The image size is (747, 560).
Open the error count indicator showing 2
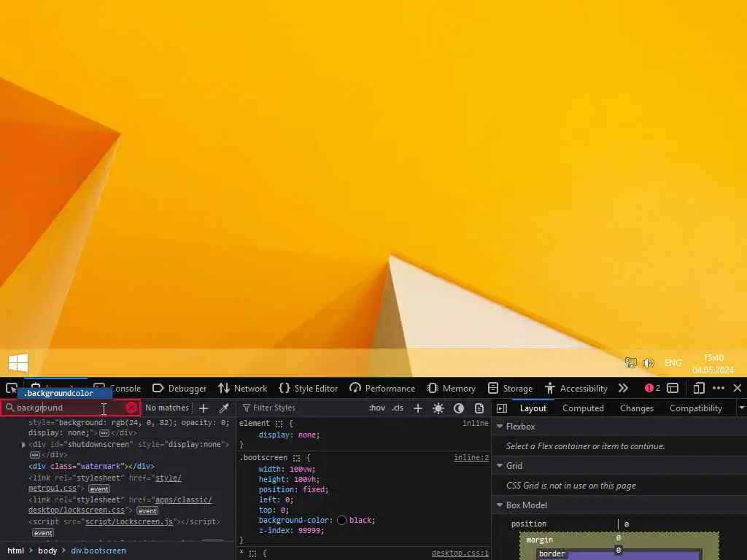(652, 388)
